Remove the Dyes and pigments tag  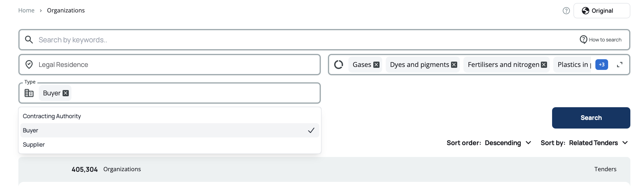pos(454,65)
